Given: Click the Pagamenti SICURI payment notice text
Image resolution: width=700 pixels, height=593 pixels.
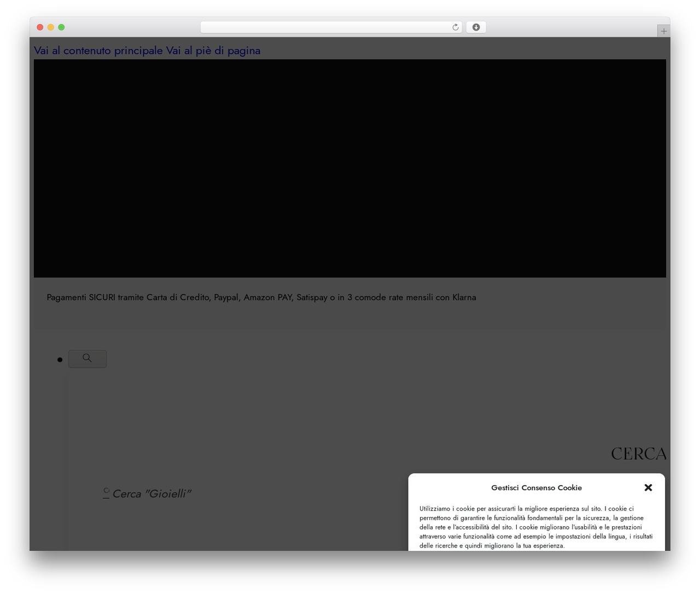Looking at the screenshot, I should [x=261, y=297].
